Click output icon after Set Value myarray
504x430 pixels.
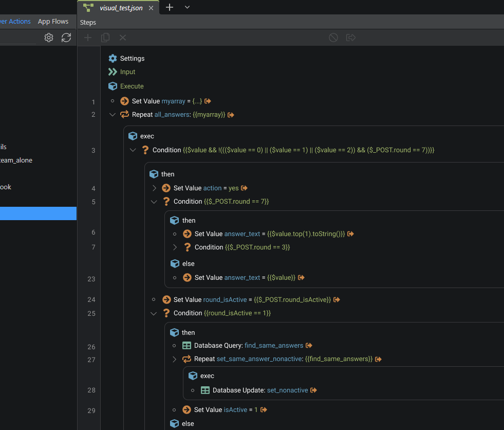click(x=208, y=101)
